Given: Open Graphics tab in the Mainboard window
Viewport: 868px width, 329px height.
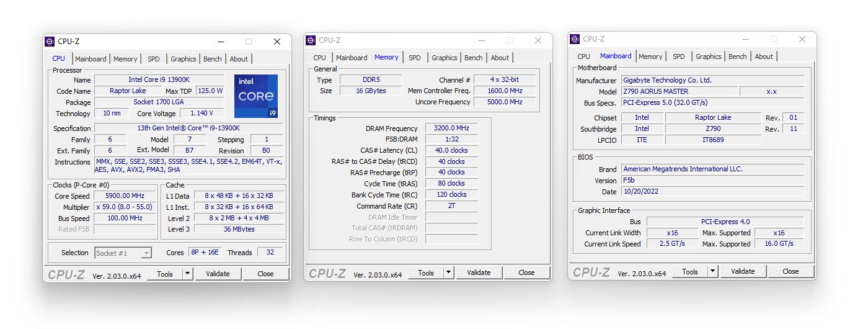Looking at the screenshot, I should tap(709, 56).
